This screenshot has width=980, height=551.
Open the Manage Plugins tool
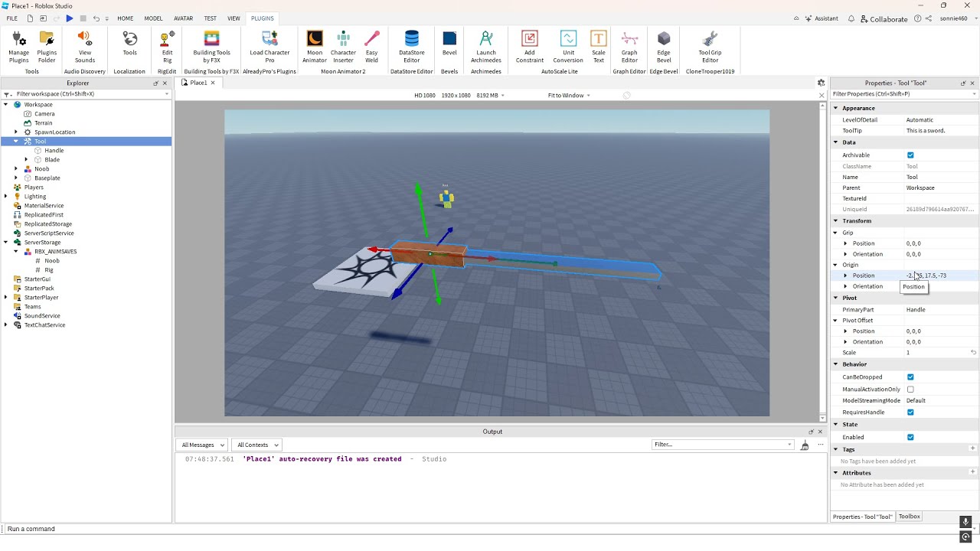[18, 47]
